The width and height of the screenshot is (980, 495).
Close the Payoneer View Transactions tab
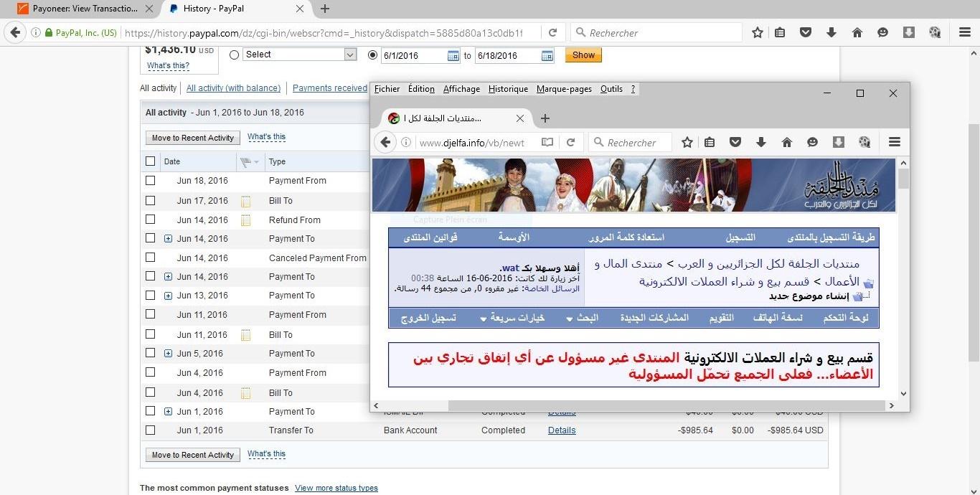point(149,9)
